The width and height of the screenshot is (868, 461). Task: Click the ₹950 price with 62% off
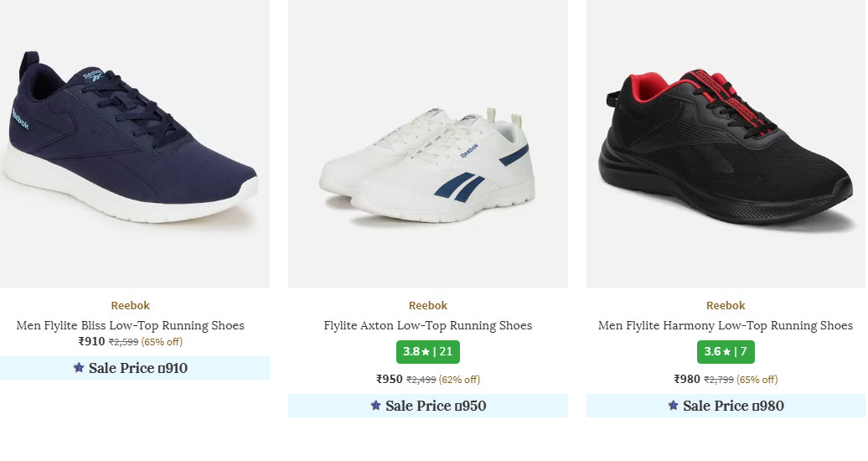[390, 379]
